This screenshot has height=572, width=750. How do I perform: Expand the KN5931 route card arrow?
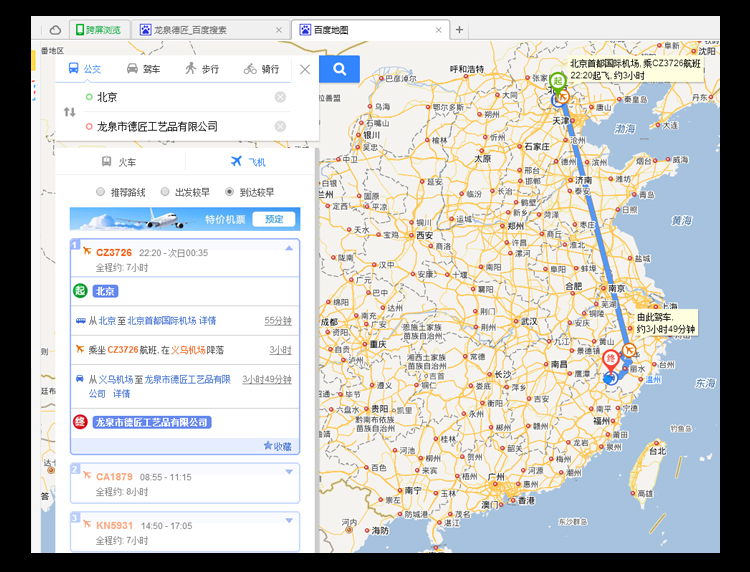point(289,520)
